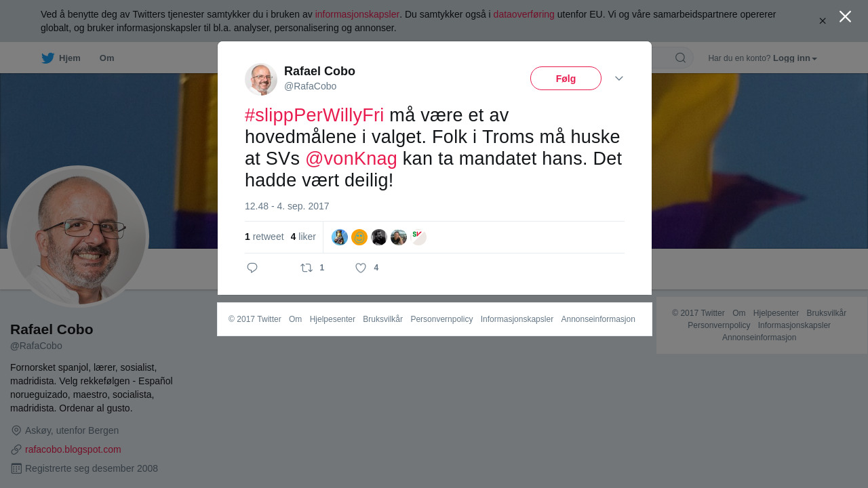The width and height of the screenshot is (868, 488).
Task: Expand the tweet options chevron menu
Action: pos(619,79)
